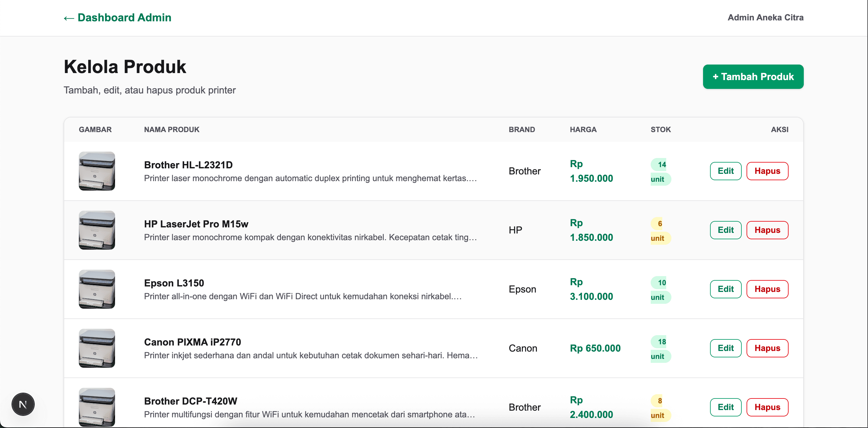The image size is (868, 428).
Task: Click the Brother brand cell for HL-L2321D
Action: click(524, 171)
